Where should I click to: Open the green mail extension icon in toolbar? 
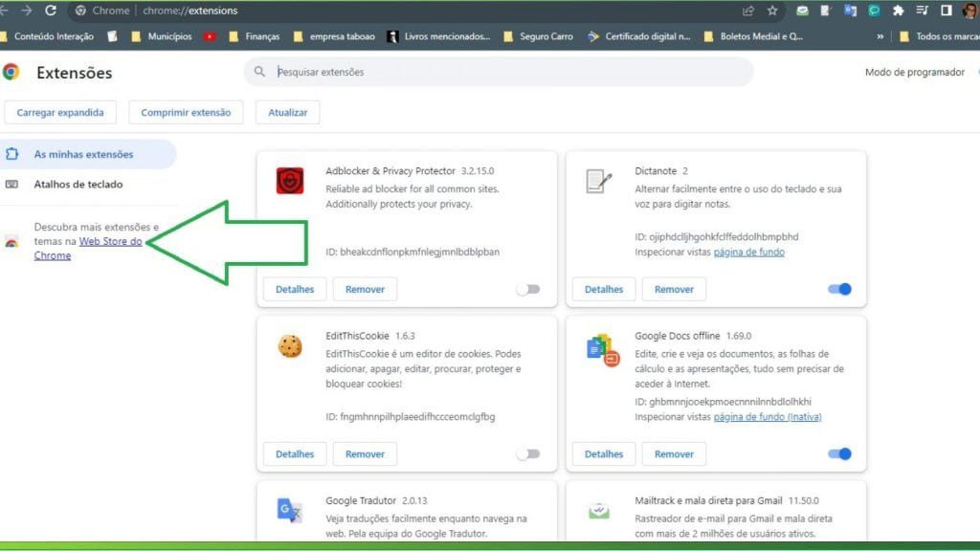(803, 10)
